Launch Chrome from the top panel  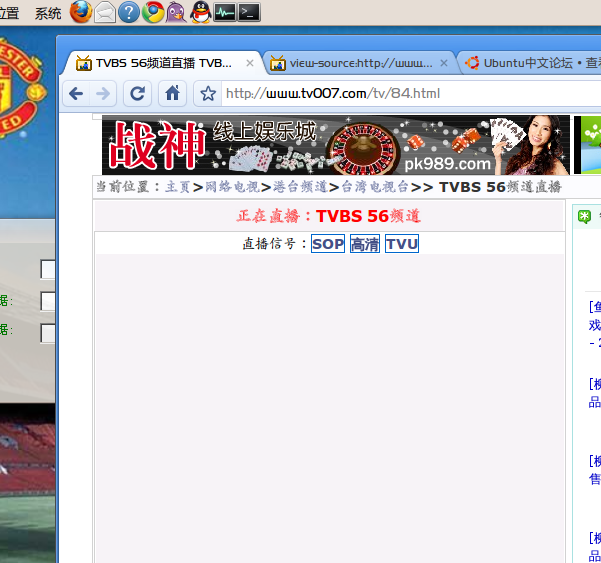(x=153, y=12)
